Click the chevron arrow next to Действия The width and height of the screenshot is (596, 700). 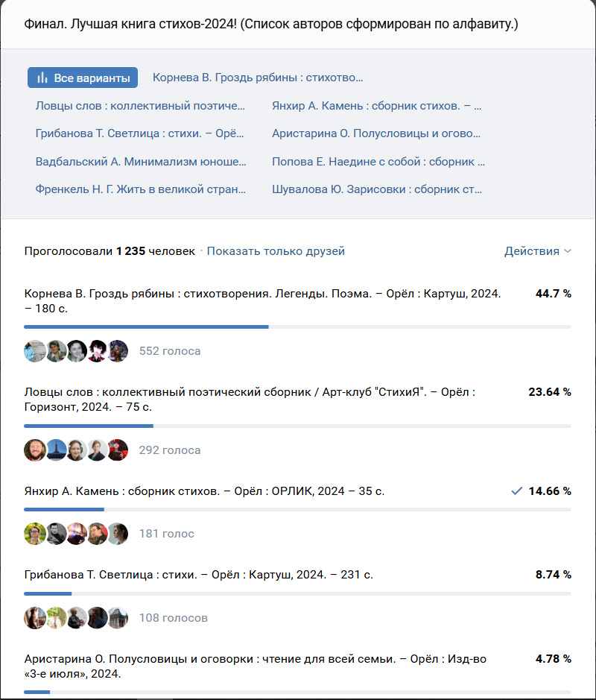[568, 251]
